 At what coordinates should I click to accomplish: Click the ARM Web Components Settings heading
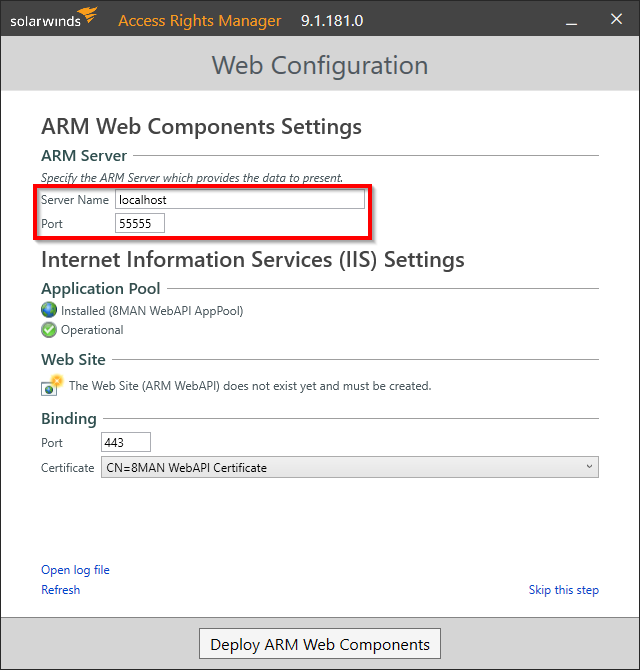pos(201,127)
